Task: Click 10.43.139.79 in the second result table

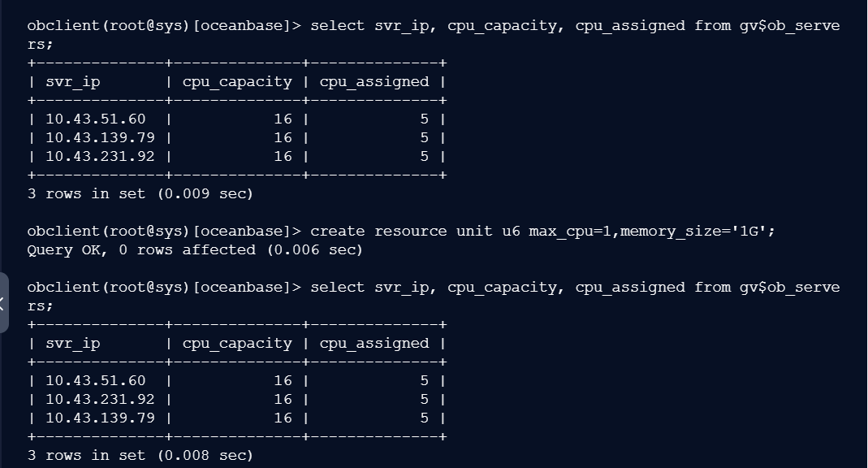Action: [x=100, y=418]
